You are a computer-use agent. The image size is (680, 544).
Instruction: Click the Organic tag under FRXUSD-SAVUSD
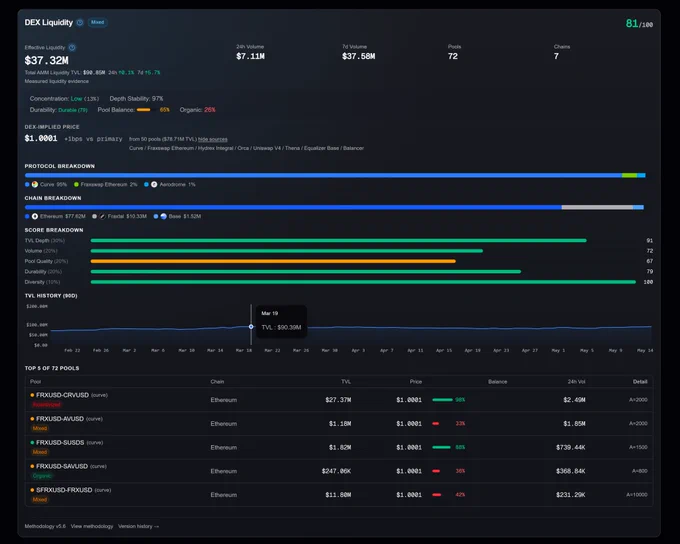(x=42, y=476)
